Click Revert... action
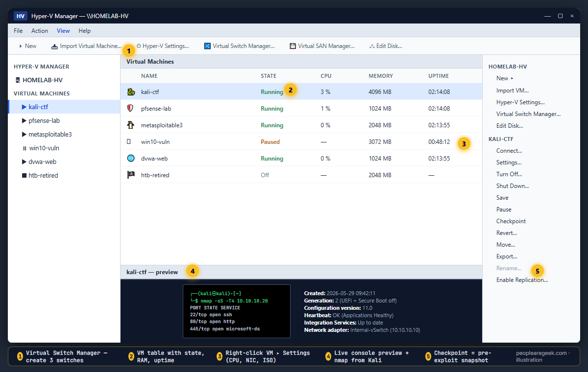 pyautogui.click(x=506, y=233)
